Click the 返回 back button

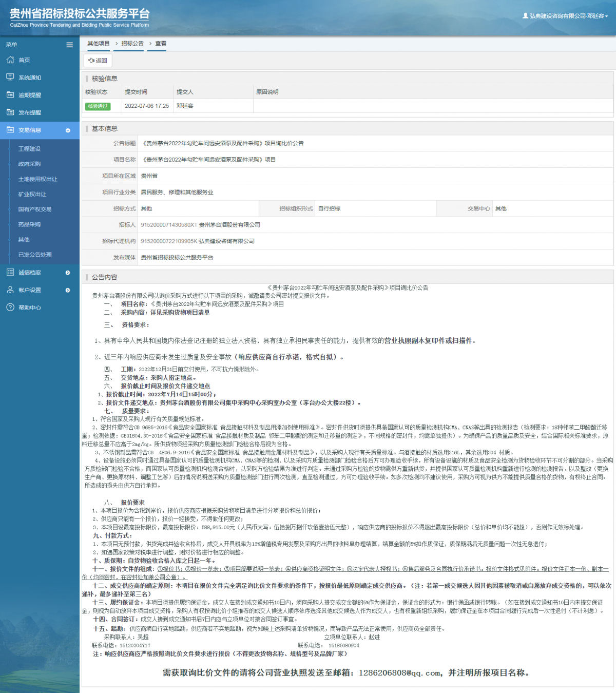(x=98, y=60)
